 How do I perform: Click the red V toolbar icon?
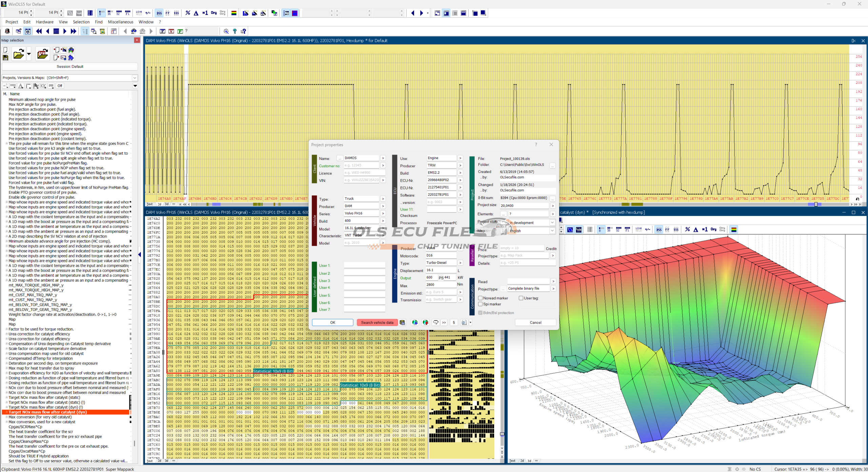click(171, 31)
